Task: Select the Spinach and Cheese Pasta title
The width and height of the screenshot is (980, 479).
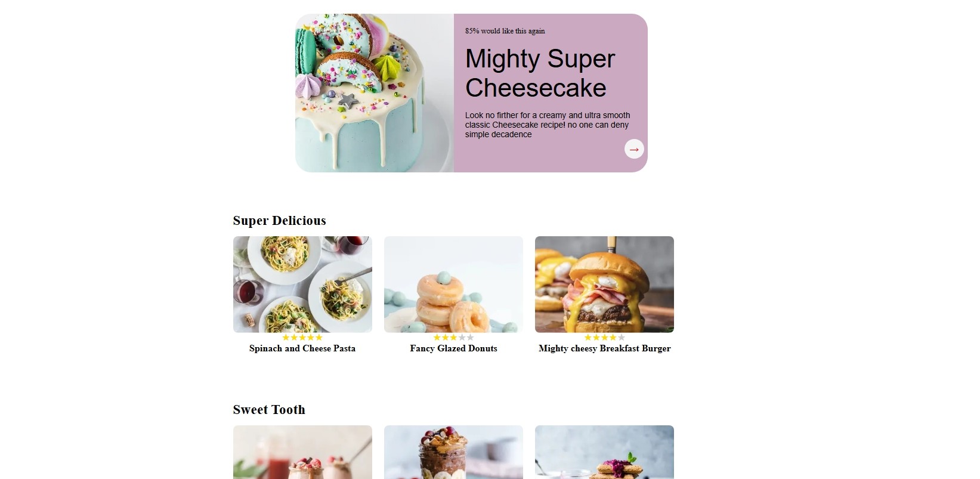Action: pos(302,348)
